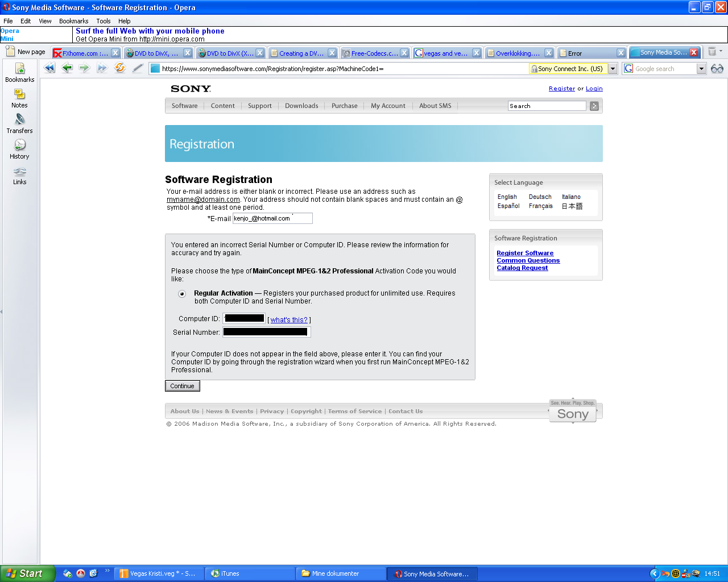
Task: Click the what's this? link
Action: point(289,320)
